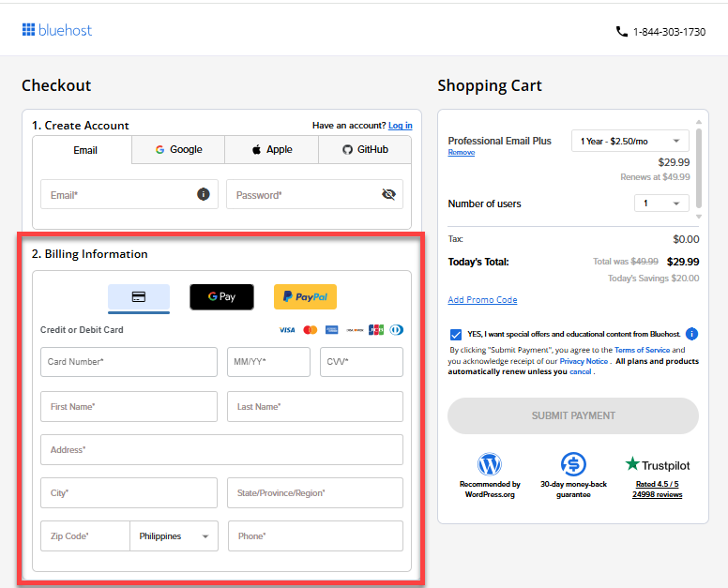Open the Philippines country dropdown
This screenshot has height=588, width=728.
[174, 536]
